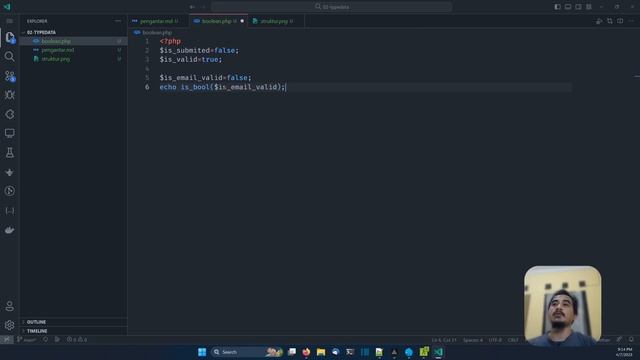Click the hamburger menu icon
This screenshot has height=360, width=640.
10,21
